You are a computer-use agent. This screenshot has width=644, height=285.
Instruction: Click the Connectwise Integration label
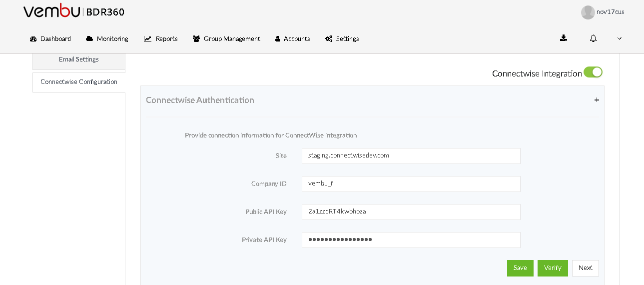[x=537, y=73]
